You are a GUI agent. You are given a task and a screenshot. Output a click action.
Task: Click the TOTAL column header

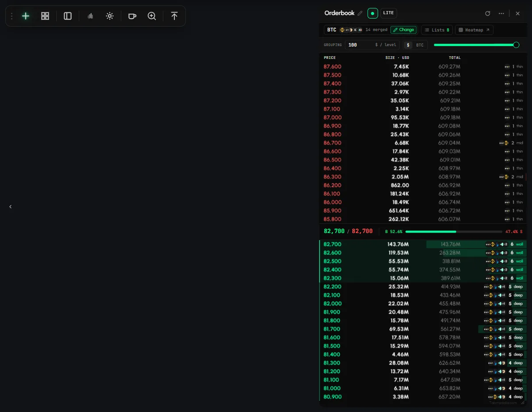tap(455, 58)
